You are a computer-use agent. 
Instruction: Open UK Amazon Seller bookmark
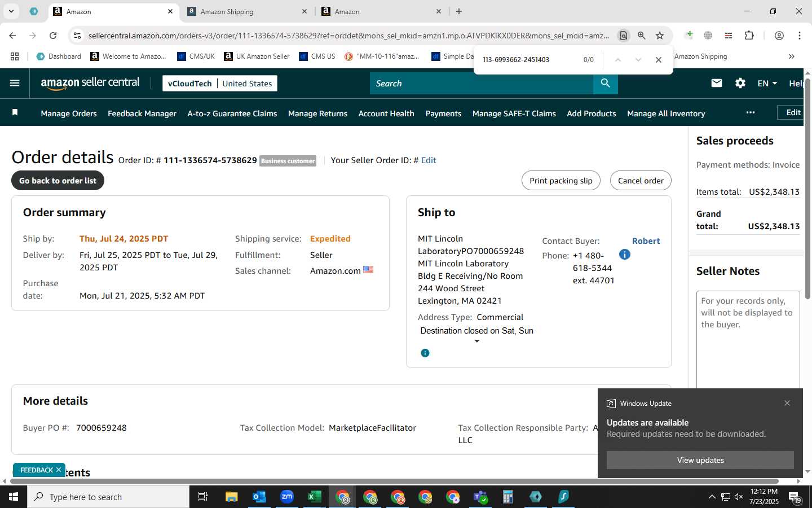point(257,56)
